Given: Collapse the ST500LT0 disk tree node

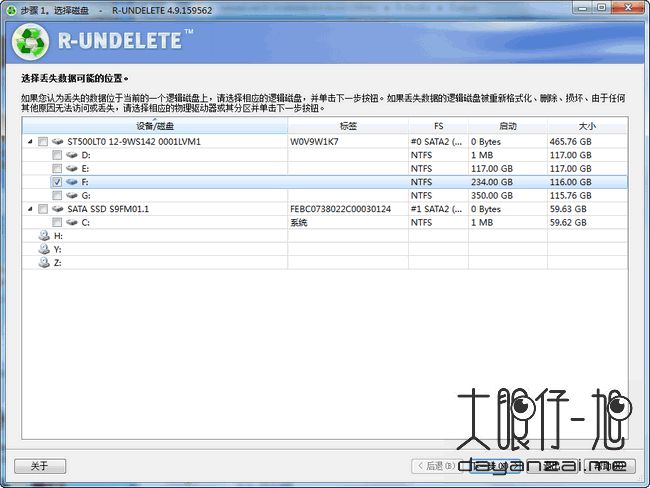Looking at the screenshot, I should (x=30, y=142).
